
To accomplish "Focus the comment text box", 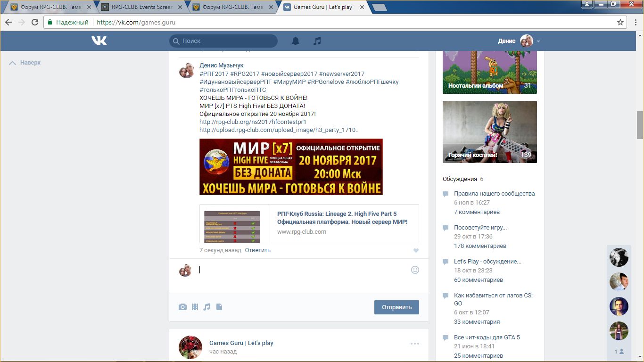I will tap(302, 270).
